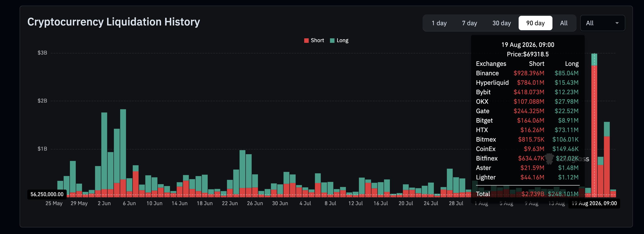Click the Aster row label
This screenshot has width=644, height=234.
[483, 168]
